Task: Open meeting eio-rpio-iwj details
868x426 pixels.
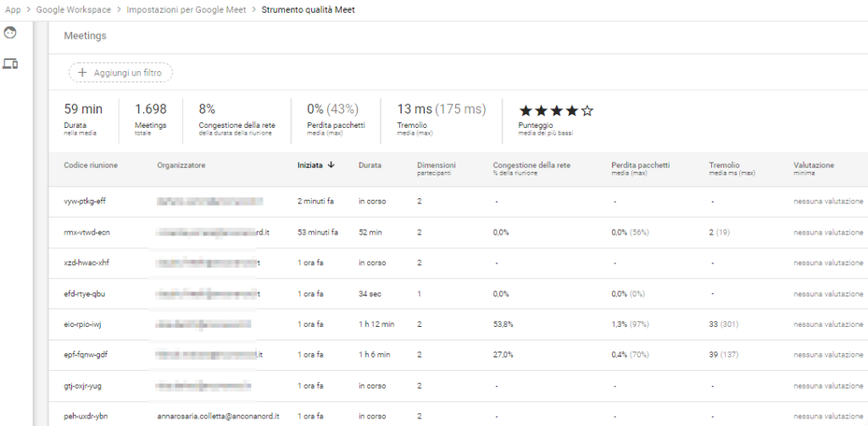Action: click(83, 324)
